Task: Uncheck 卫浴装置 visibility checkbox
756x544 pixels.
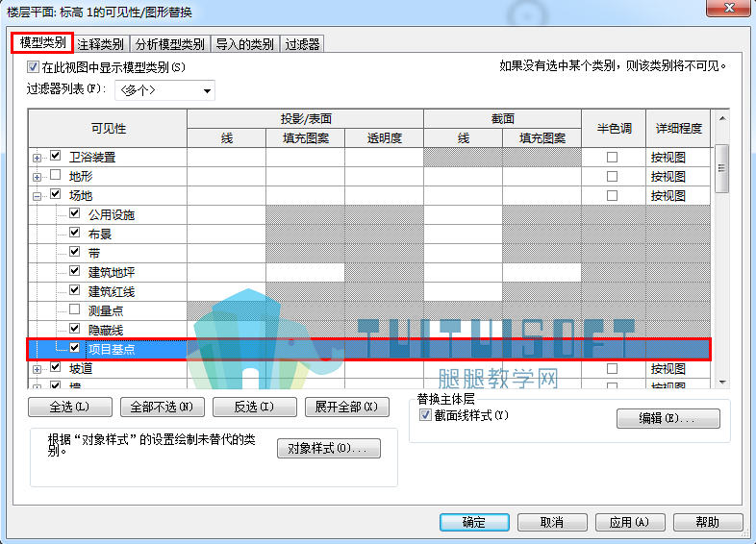Action: click(56, 156)
